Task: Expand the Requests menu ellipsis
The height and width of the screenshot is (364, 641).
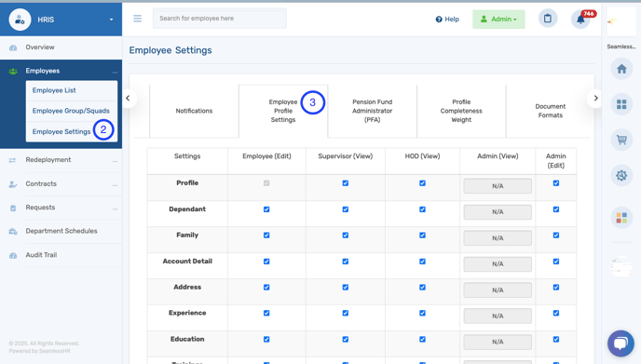Action: (x=115, y=209)
